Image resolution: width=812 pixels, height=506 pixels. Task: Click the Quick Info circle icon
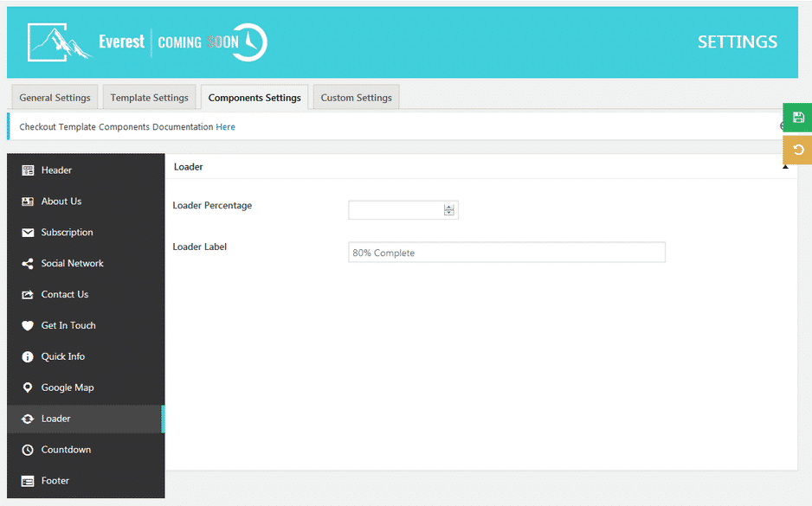pos(28,356)
